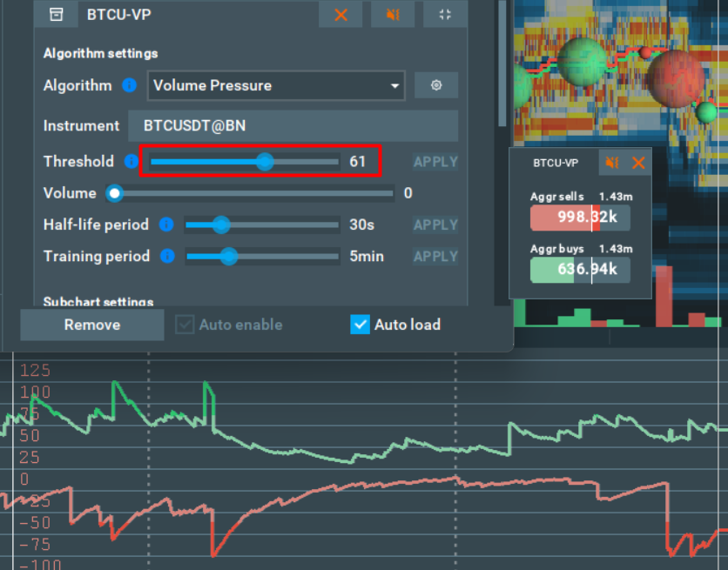This screenshot has width=728, height=570.
Task: Apply the Threshold value
Action: tap(435, 162)
